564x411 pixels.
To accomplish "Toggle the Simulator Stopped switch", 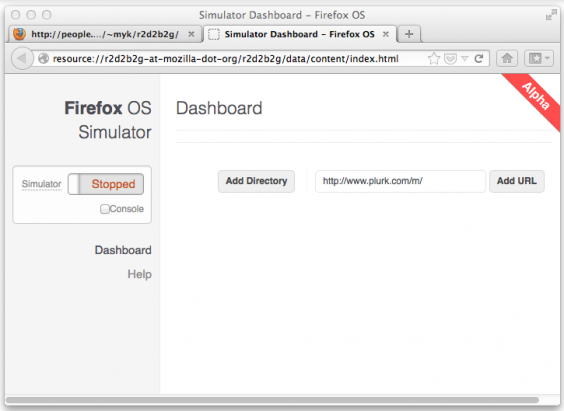I will coord(106,184).
